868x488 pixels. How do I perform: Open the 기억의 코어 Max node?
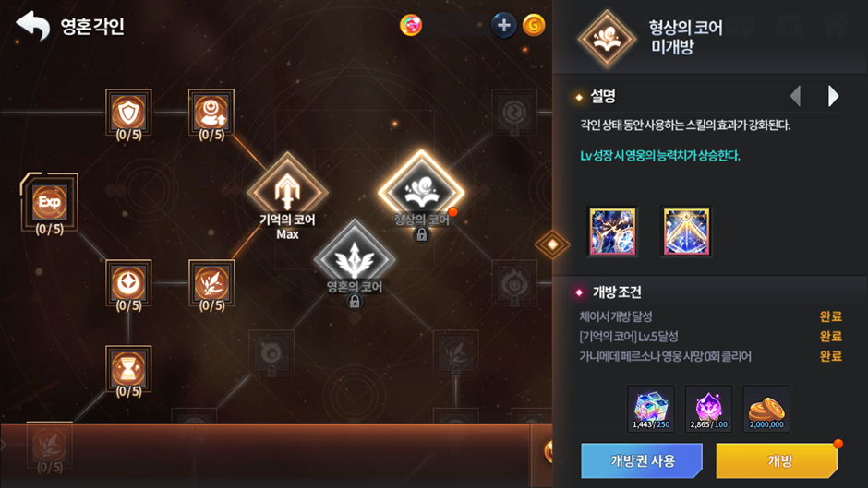click(x=287, y=192)
